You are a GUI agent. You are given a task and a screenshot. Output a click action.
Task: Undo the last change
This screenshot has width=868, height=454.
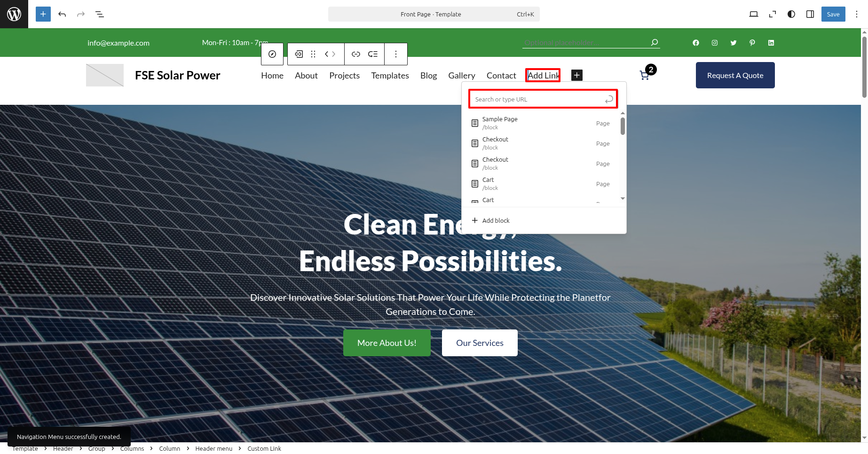[x=62, y=14]
